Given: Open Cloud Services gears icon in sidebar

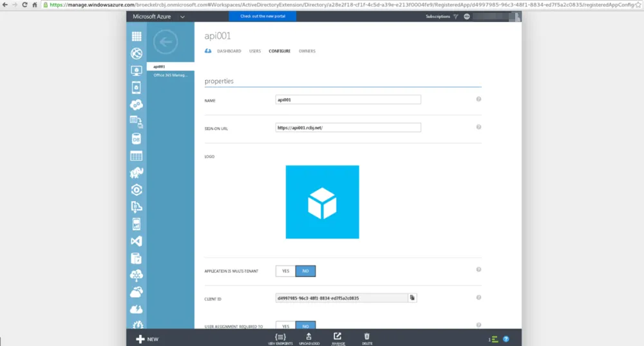Looking at the screenshot, I should (137, 105).
